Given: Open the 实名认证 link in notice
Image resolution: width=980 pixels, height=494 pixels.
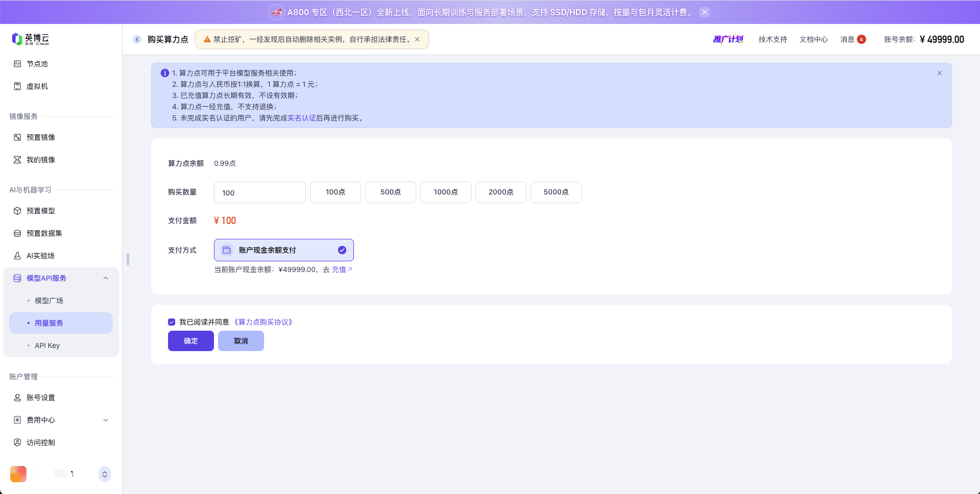Looking at the screenshot, I should pos(301,118).
